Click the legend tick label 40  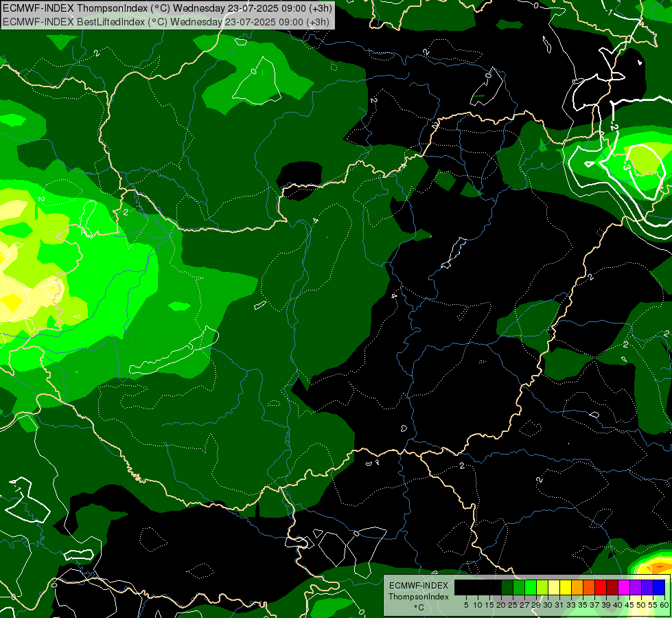(618, 605)
